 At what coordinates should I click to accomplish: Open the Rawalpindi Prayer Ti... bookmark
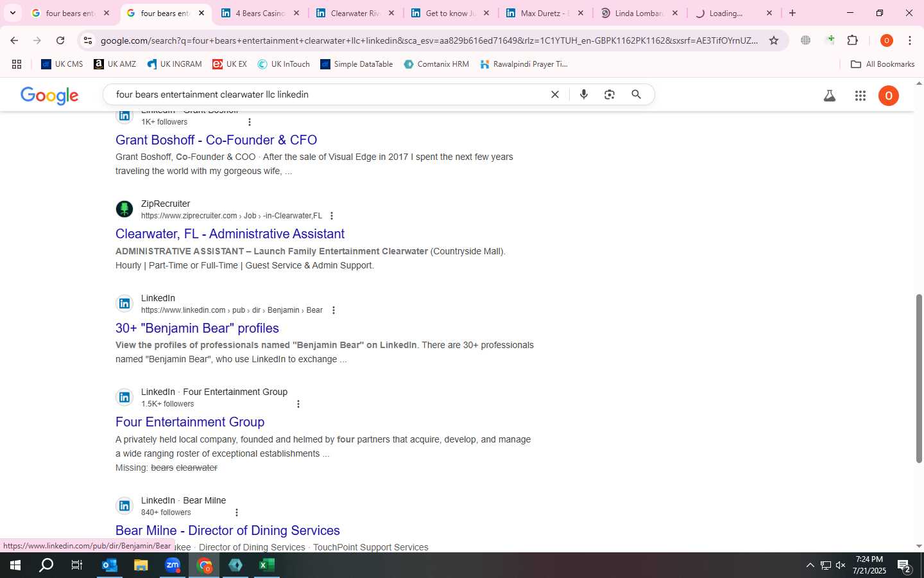click(x=524, y=64)
